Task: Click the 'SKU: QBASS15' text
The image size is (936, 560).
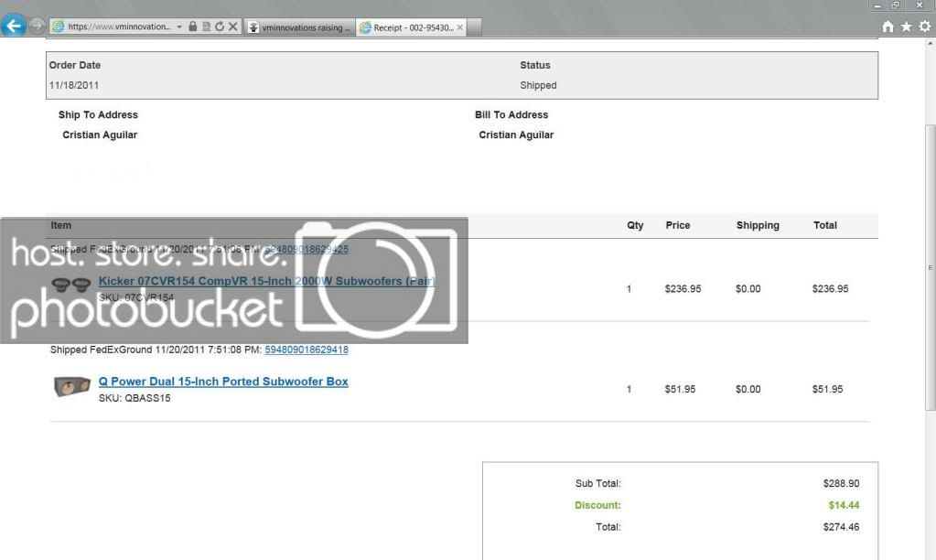Action: pyautogui.click(x=134, y=398)
